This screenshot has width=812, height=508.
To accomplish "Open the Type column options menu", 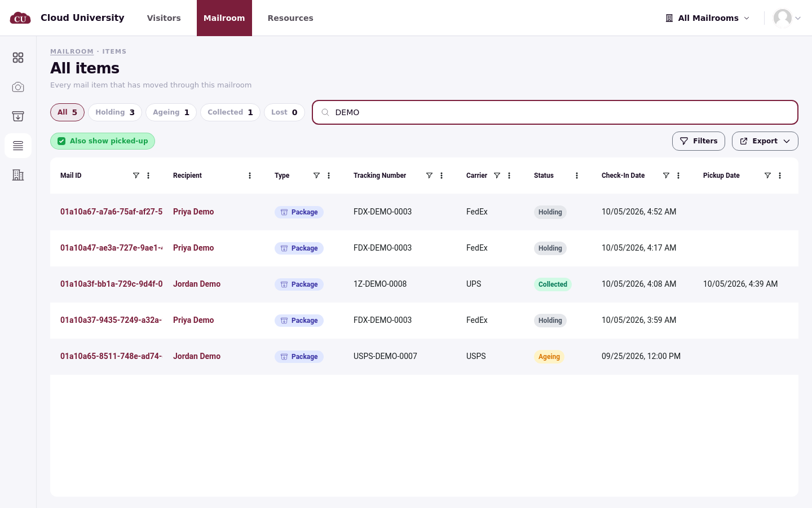I will (329, 176).
